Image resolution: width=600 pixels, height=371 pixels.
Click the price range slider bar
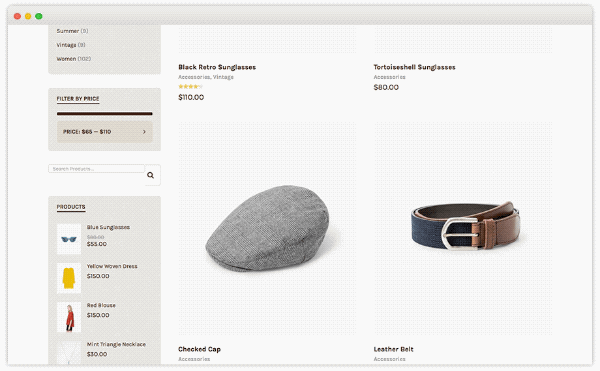(x=104, y=114)
